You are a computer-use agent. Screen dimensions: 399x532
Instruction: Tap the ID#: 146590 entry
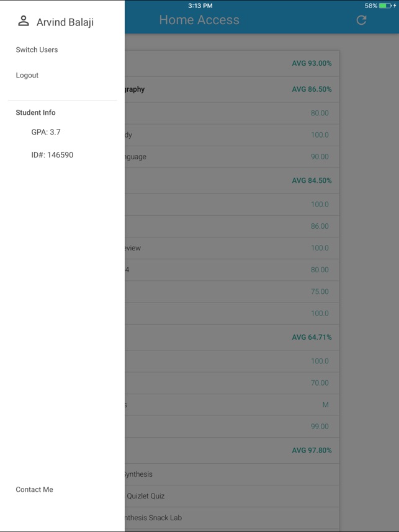tap(52, 155)
